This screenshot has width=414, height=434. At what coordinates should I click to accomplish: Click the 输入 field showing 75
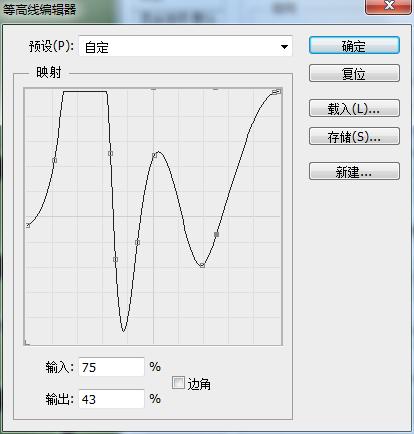pyautogui.click(x=111, y=367)
